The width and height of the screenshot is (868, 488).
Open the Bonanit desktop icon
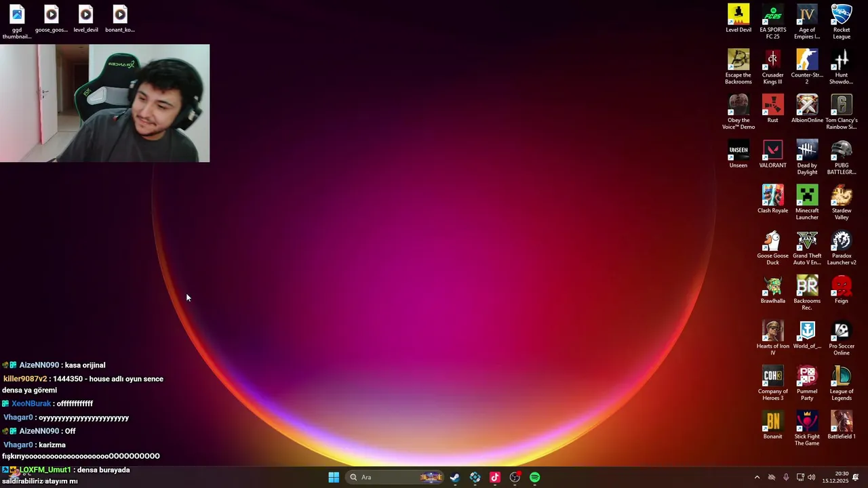(x=772, y=425)
